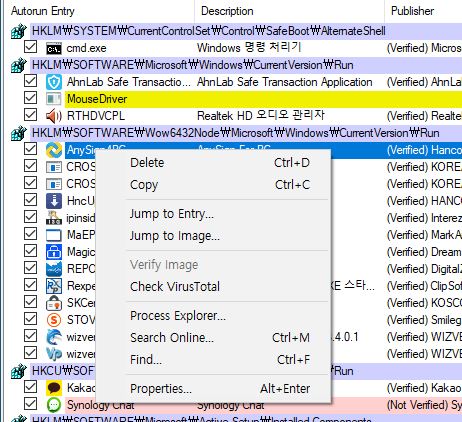Select the HKLM Wow6432Node Run registry key row
Viewport: 462px width, 422px height.
coord(246,133)
